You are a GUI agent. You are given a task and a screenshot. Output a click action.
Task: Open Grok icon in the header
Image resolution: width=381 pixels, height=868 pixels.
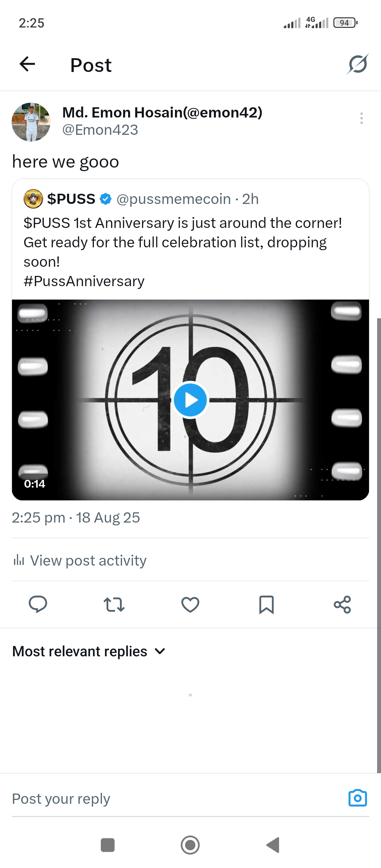click(358, 64)
